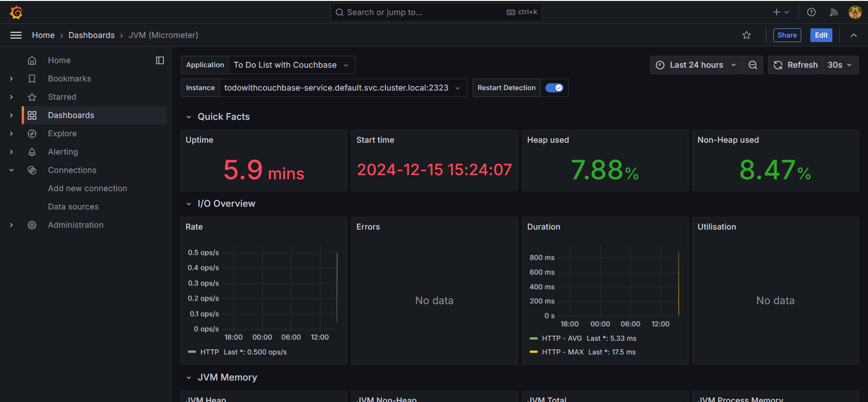Toggle HTTP - AVG series in legend
Screen dimensions: 868x402
pos(562,338)
